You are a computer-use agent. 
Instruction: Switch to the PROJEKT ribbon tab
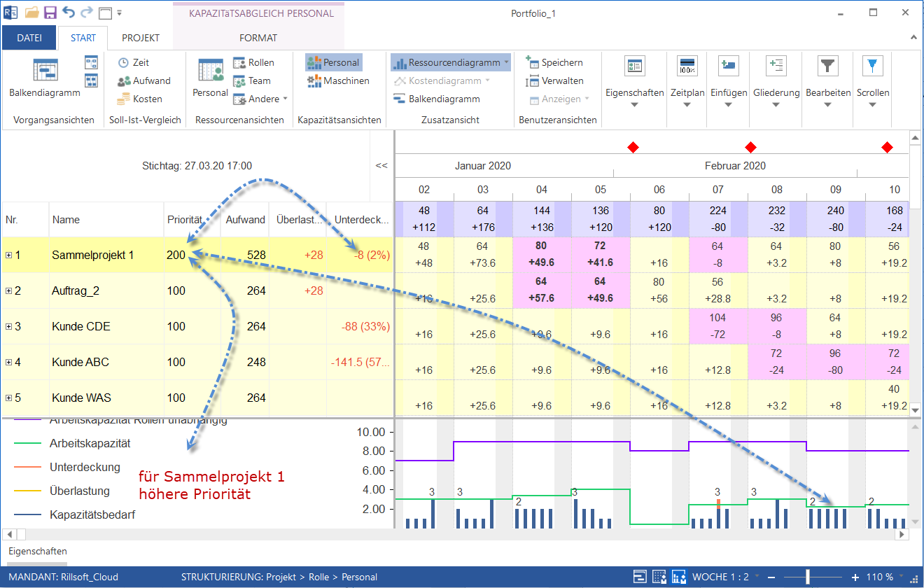pyautogui.click(x=141, y=38)
